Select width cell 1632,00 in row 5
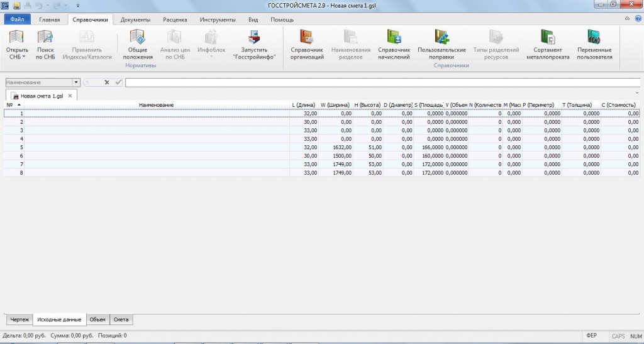This screenshot has width=644, height=344. (x=336, y=147)
